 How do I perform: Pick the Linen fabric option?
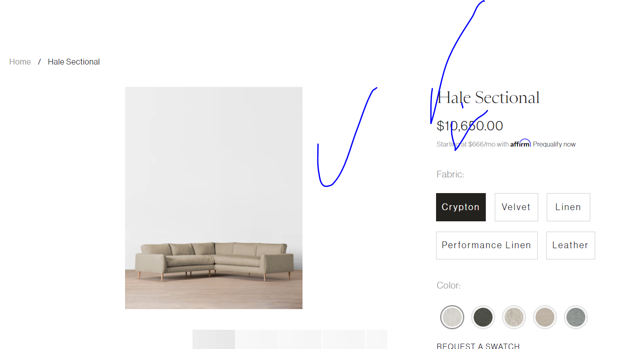pyautogui.click(x=568, y=207)
